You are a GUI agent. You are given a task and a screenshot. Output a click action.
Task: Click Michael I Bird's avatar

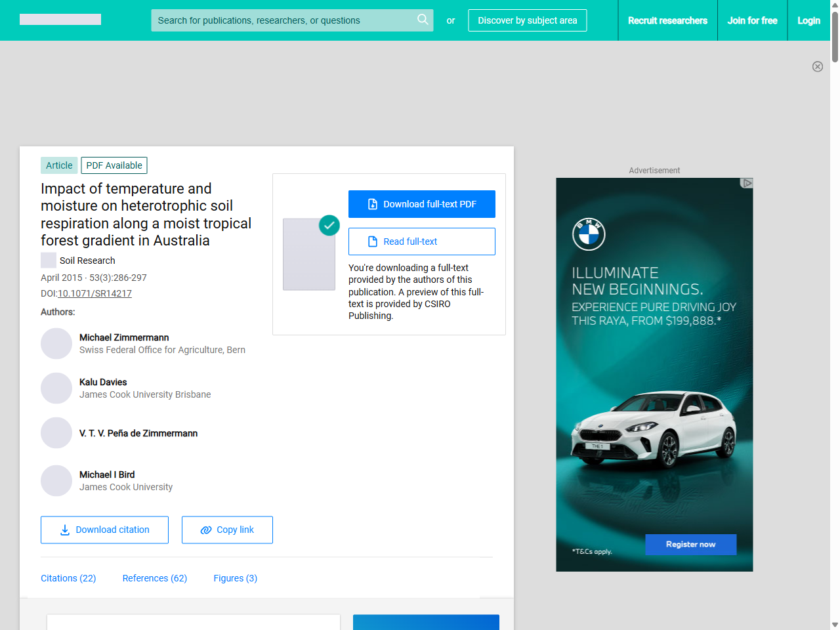click(x=56, y=481)
